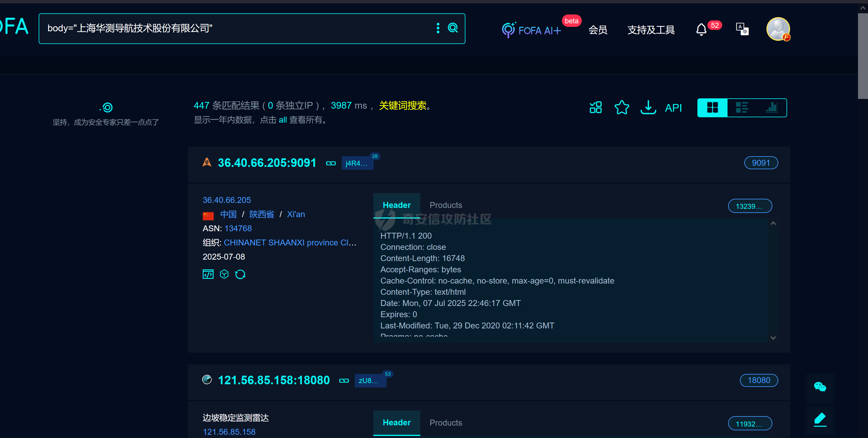Open the API link for this query
This screenshot has width=868, height=438.
coord(673,108)
